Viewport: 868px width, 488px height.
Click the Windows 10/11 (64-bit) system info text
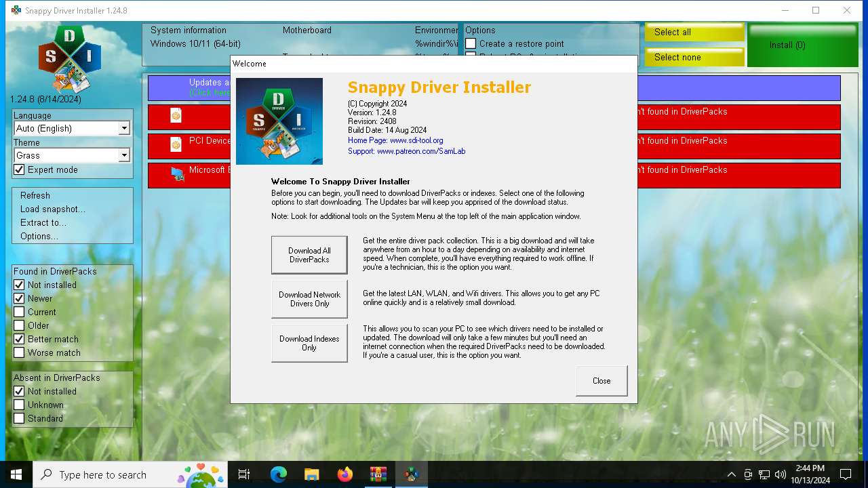(195, 43)
